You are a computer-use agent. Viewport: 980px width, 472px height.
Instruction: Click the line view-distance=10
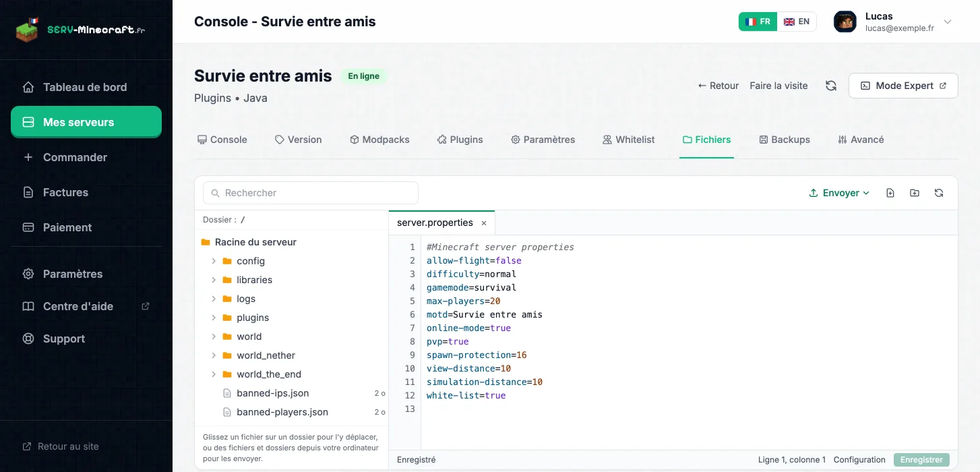469,368
